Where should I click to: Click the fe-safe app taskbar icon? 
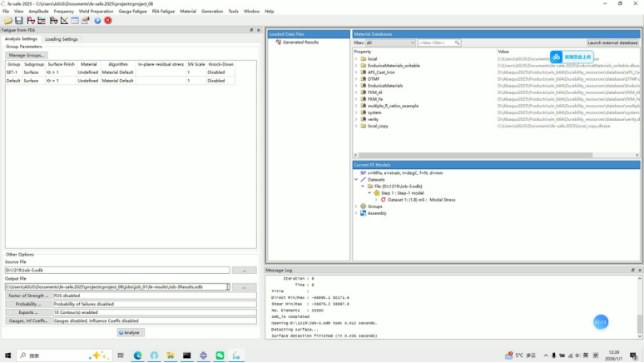tap(236, 356)
